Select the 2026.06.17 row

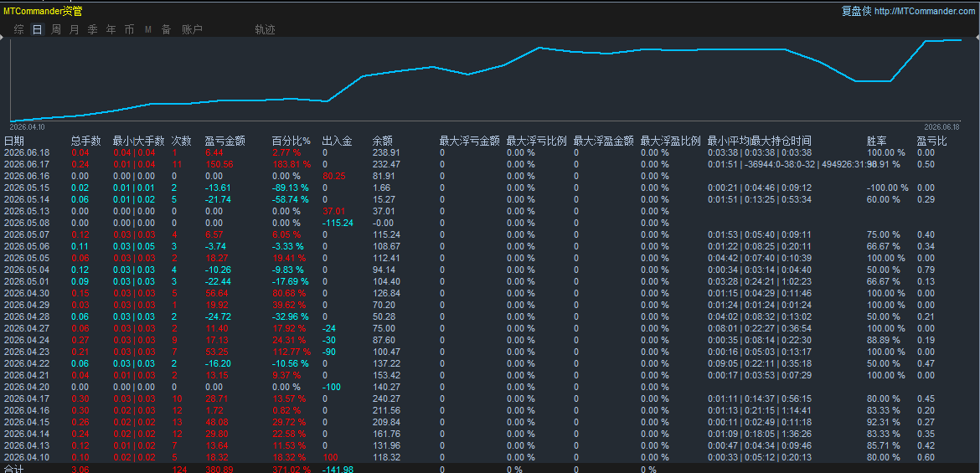tap(490, 164)
